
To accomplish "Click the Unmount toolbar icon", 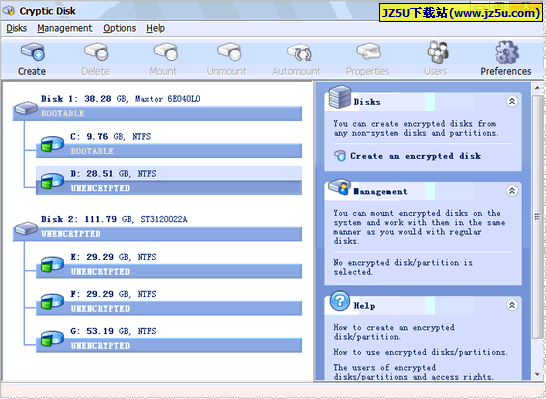I will tap(229, 52).
